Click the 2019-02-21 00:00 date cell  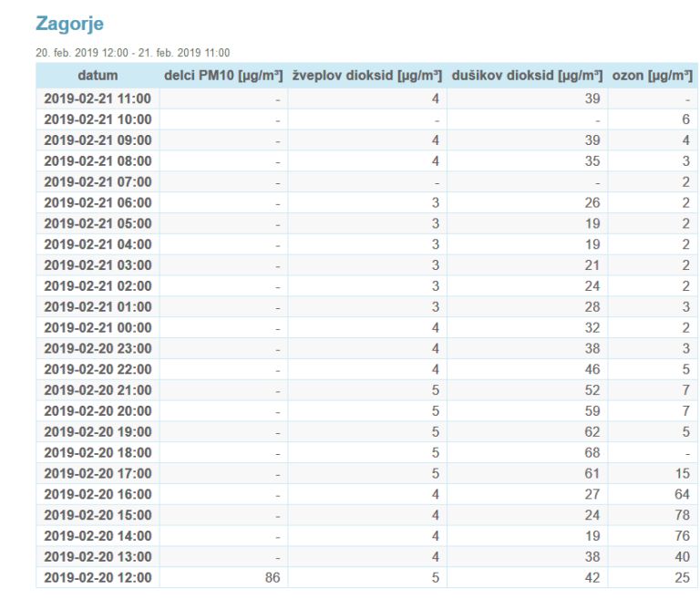click(98, 327)
